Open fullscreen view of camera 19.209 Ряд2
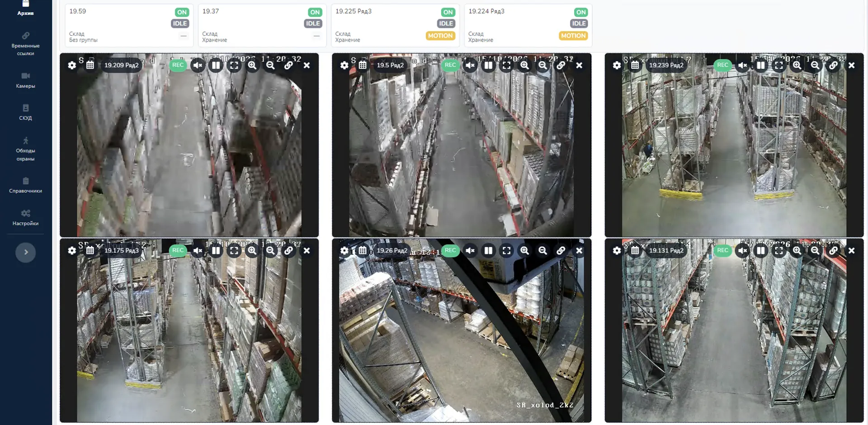The image size is (868, 425). click(234, 65)
